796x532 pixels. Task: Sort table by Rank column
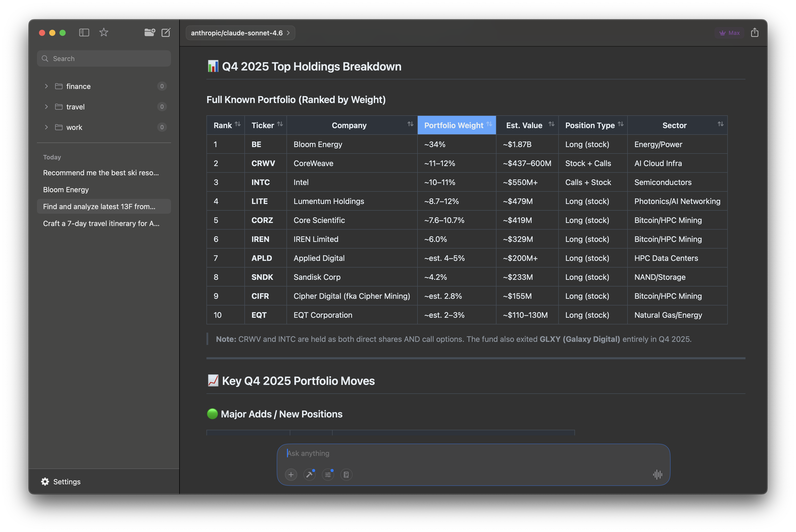238,124
